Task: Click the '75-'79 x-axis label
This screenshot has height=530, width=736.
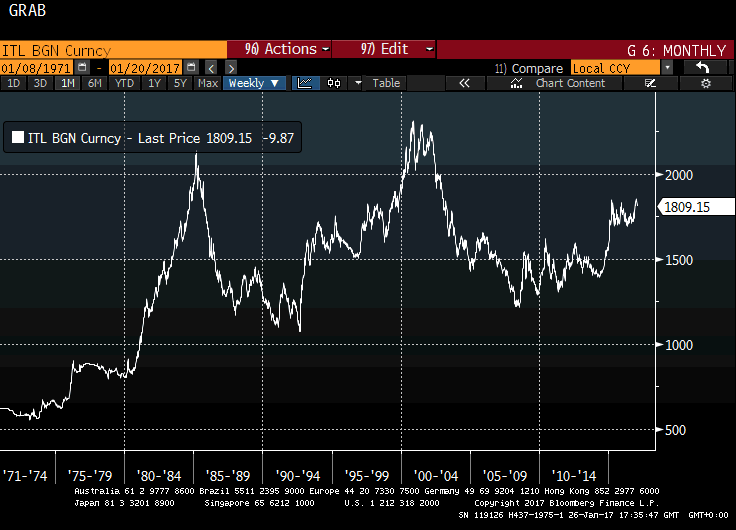Action: coord(90,476)
